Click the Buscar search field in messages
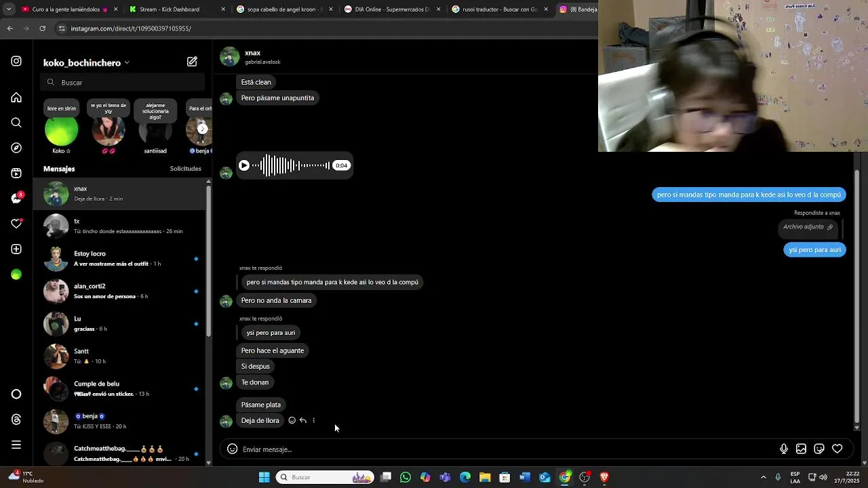Screen dimensions: 868x488 pos(122,82)
